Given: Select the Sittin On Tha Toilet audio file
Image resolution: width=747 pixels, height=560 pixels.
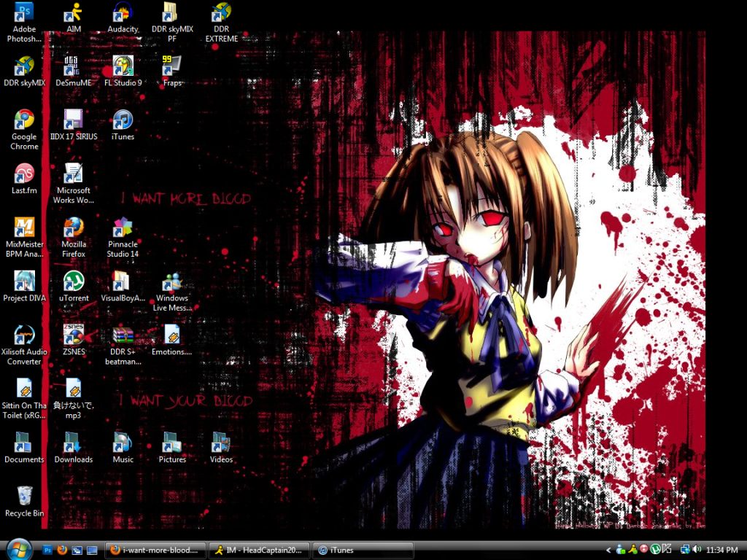Looking at the screenshot, I should coord(24,399).
